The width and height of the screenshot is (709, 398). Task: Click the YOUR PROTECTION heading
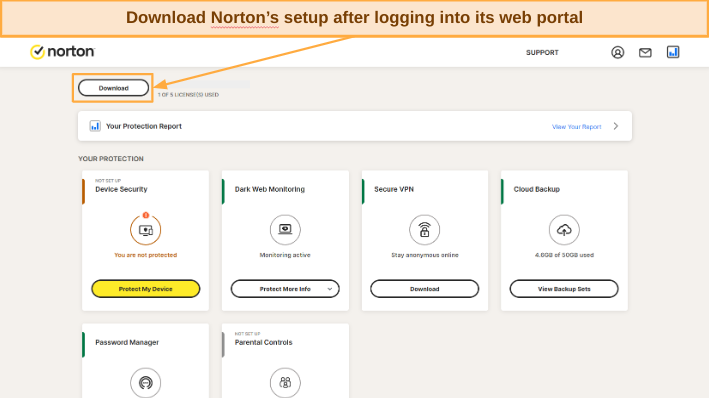111,159
